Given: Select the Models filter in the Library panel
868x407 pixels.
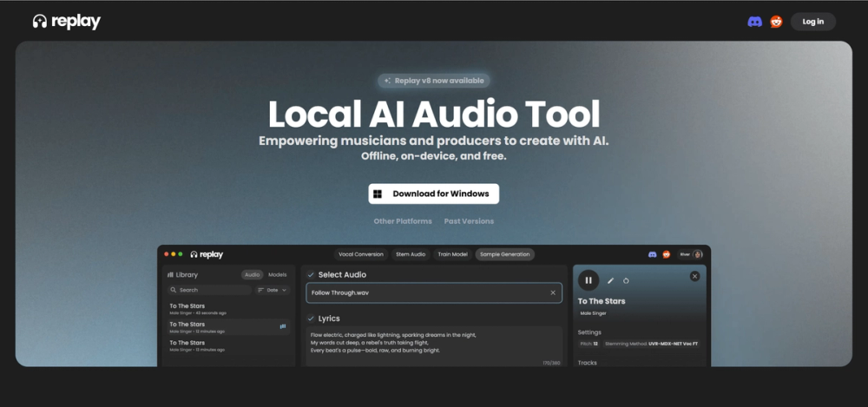Looking at the screenshot, I should click(x=278, y=274).
